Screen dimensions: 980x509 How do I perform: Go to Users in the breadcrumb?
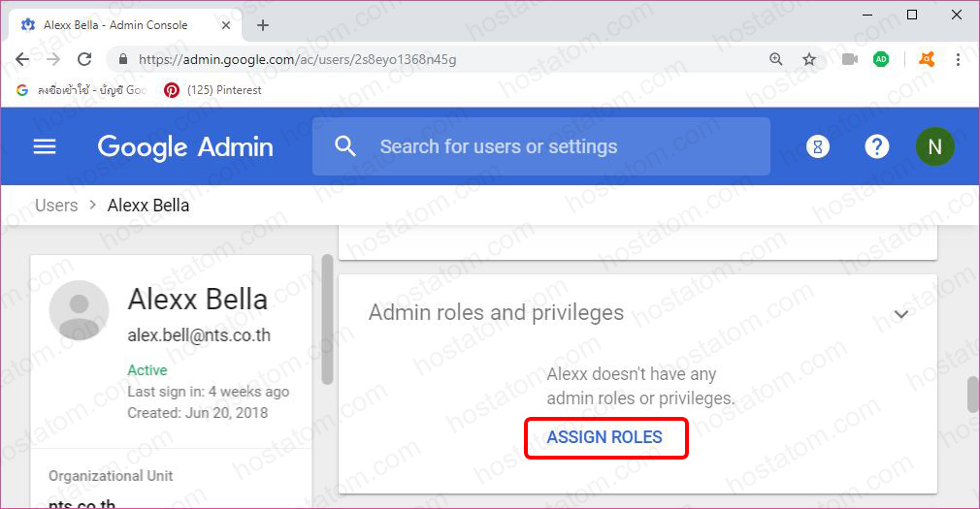click(56, 206)
